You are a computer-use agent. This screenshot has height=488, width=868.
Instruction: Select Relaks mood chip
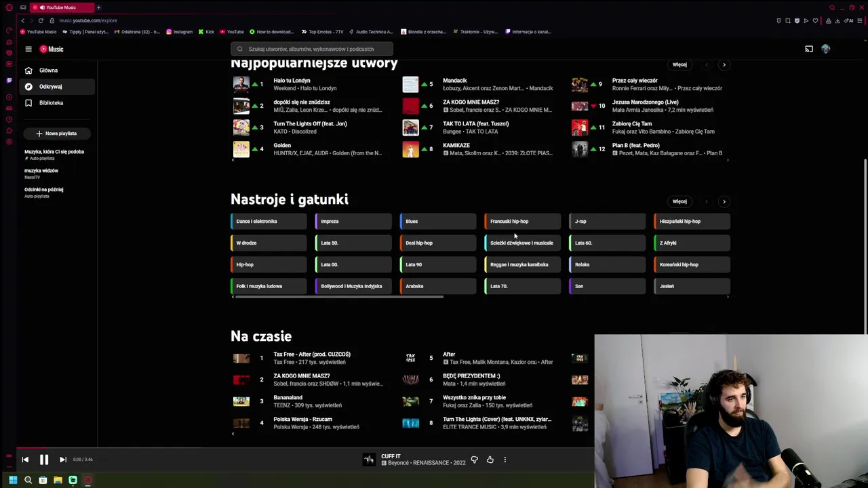coord(608,265)
